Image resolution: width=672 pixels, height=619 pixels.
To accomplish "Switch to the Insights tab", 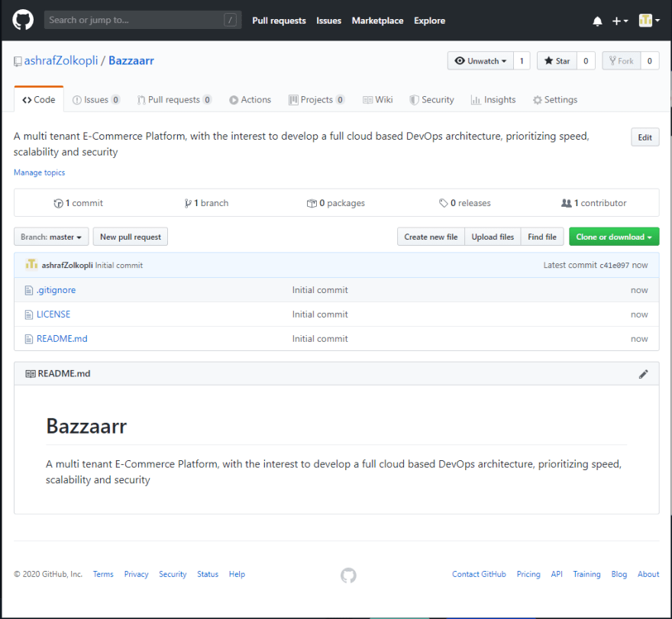I will pos(493,100).
